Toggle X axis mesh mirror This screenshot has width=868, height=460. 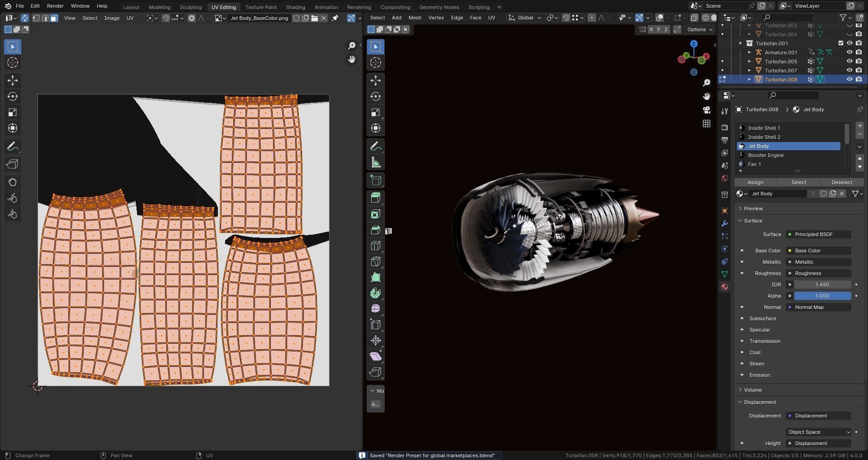651,29
